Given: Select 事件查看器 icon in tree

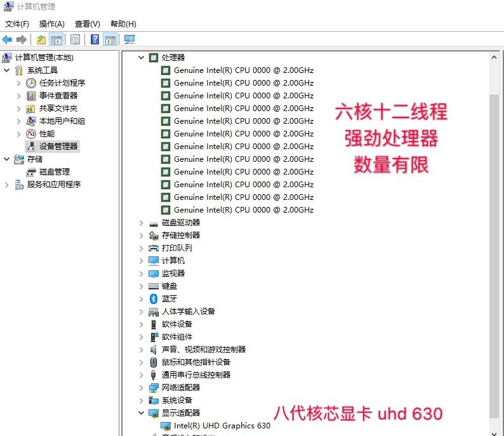Looking at the screenshot, I should [31, 96].
